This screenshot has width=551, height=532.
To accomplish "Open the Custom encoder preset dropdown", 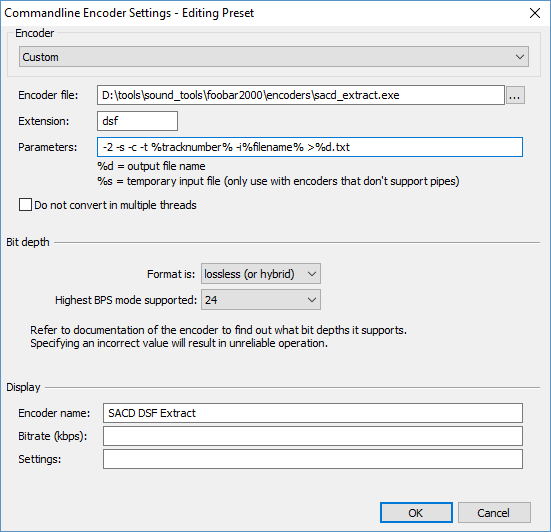I will [274, 57].
